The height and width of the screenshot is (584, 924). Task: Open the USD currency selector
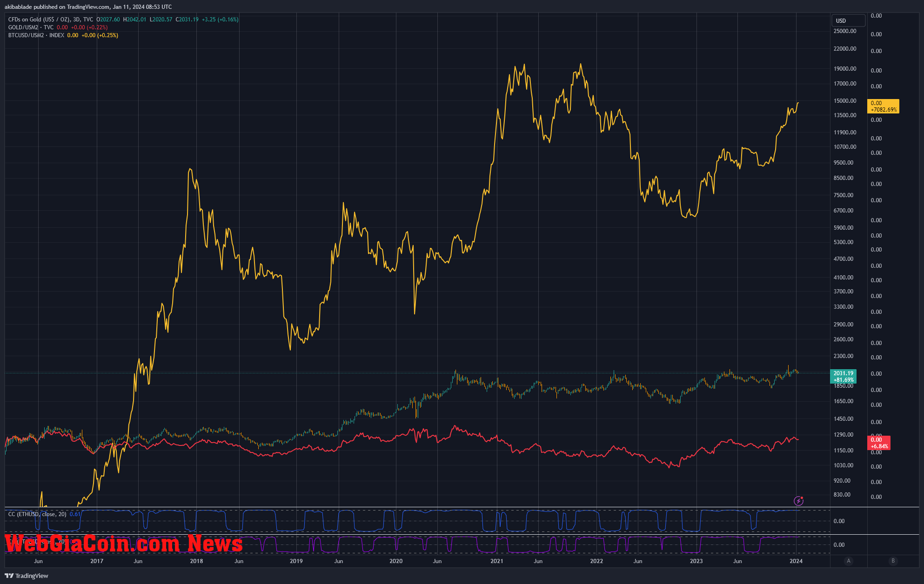(848, 20)
